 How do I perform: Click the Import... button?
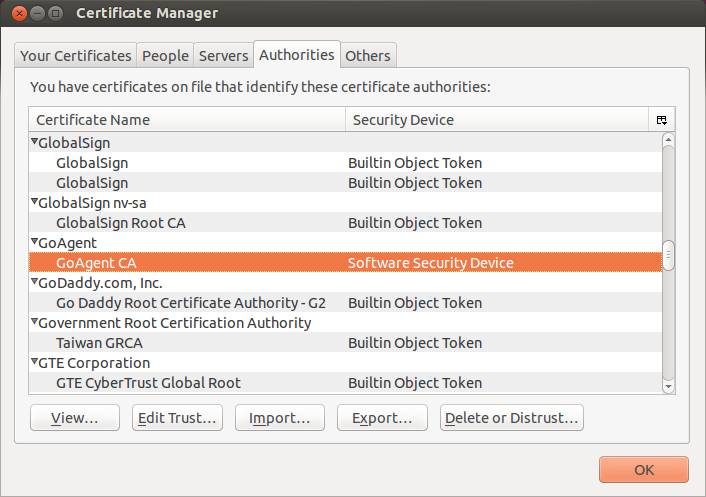279,418
